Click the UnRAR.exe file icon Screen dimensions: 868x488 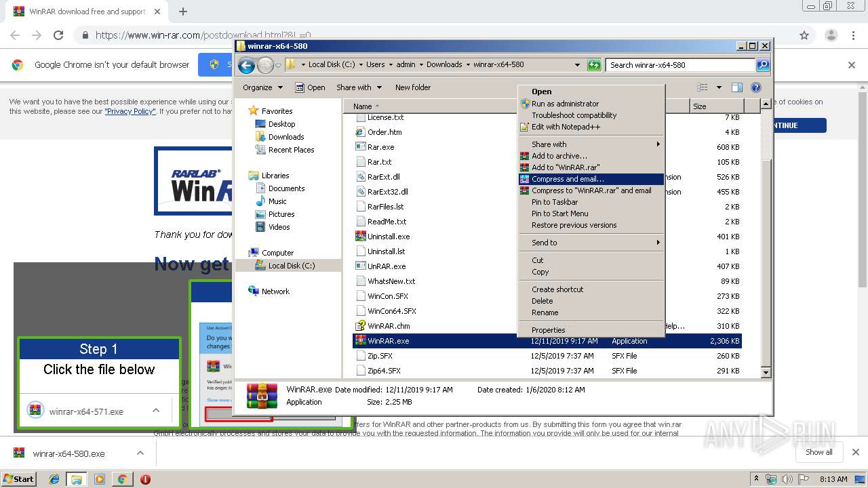[x=361, y=266]
